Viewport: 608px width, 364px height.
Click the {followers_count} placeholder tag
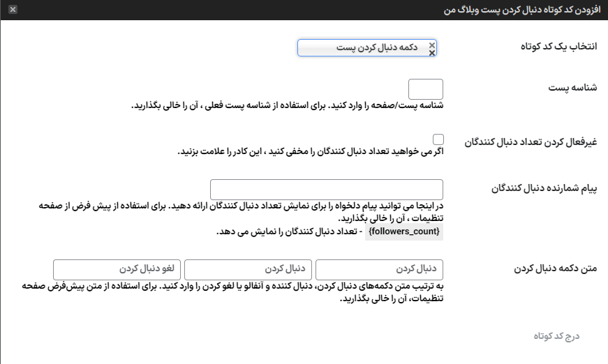pyautogui.click(x=404, y=232)
